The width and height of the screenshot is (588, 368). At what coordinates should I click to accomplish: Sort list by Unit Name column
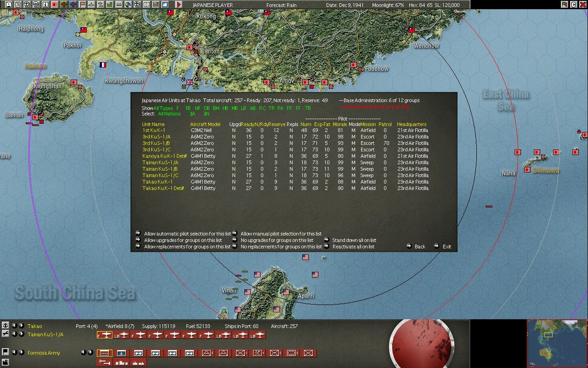click(153, 124)
